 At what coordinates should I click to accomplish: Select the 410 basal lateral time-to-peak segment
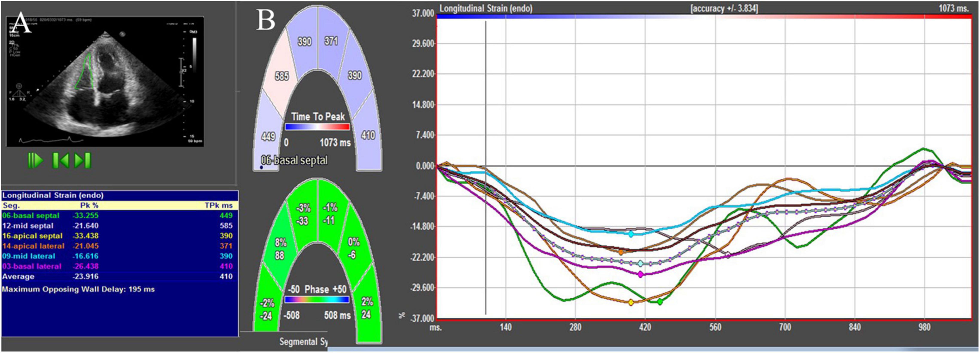click(x=368, y=135)
